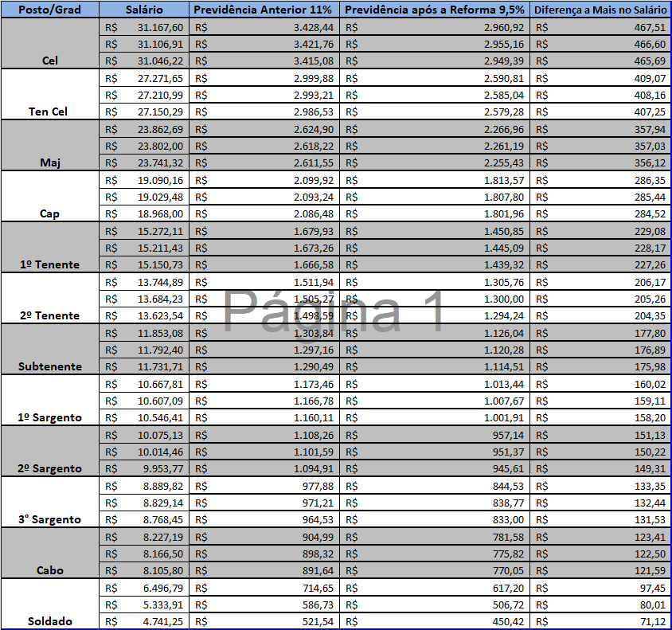Select the 1º Tenente rank cell
Viewport: 672px width, 630px height.
[50, 264]
